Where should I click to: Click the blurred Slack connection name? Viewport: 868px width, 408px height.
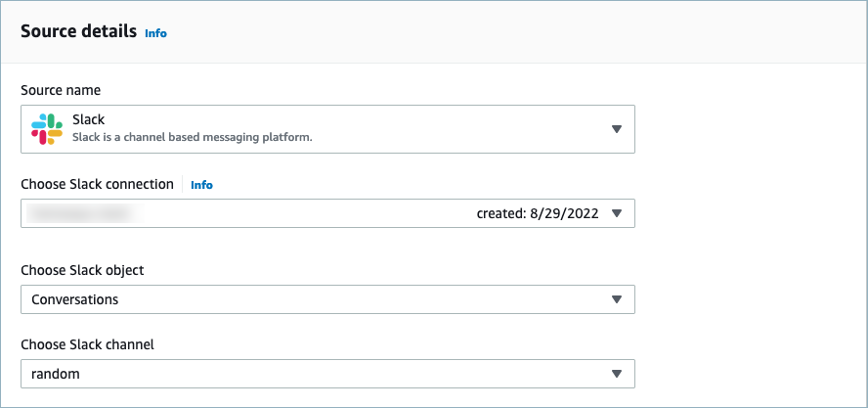tap(86, 213)
